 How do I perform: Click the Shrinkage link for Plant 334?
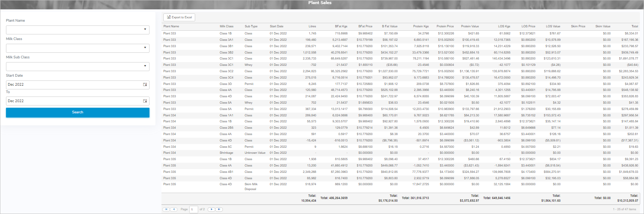226,153
